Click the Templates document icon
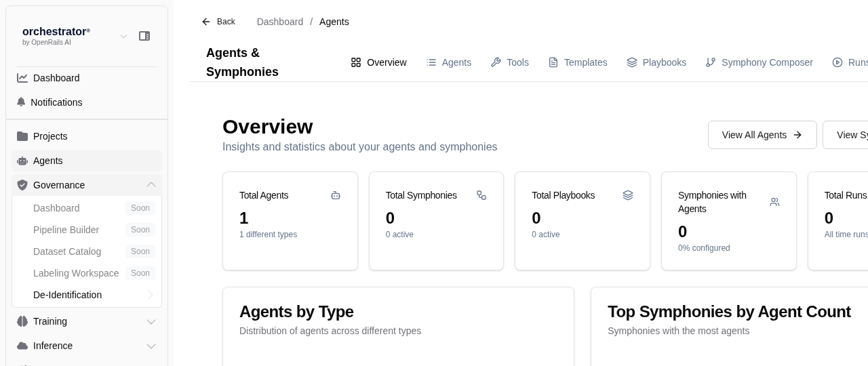This screenshot has width=868, height=366. 553,62
